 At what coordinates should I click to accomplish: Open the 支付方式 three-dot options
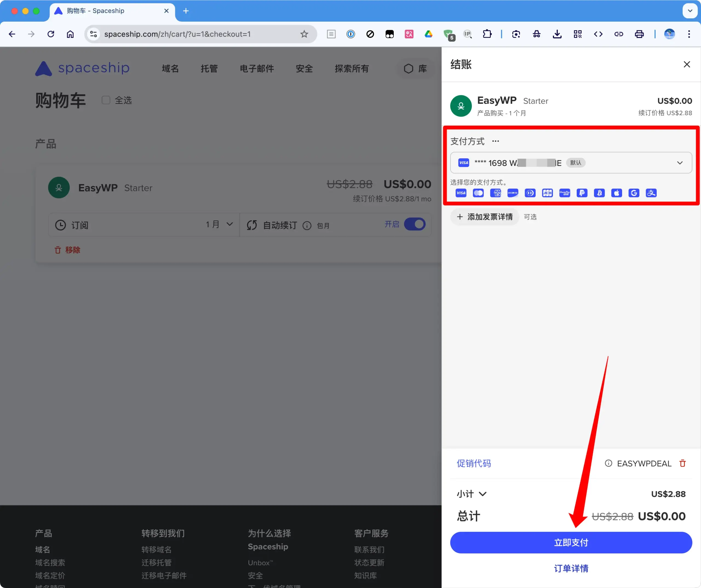click(496, 141)
